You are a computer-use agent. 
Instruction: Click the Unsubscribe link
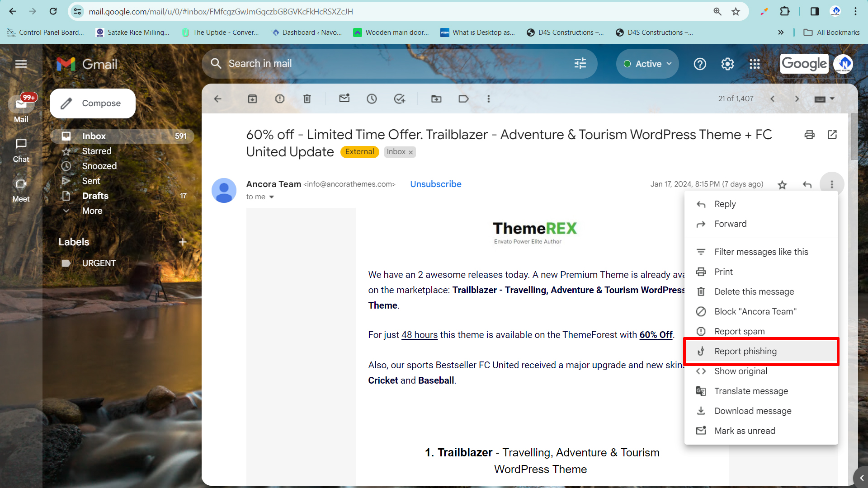[435, 184]
